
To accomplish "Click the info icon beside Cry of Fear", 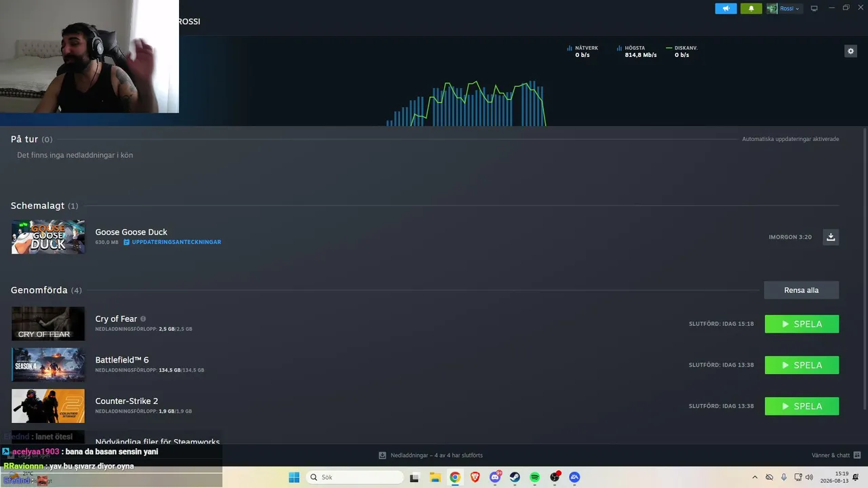I will (x=143, y=319).
